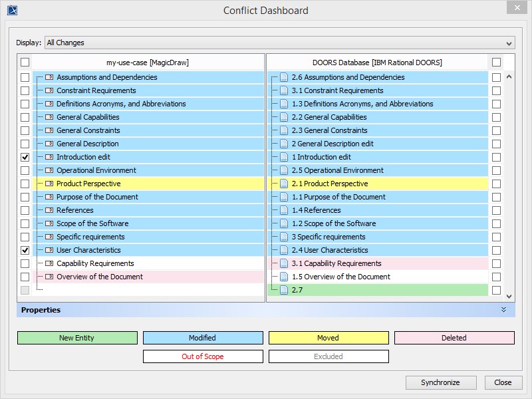This screenshot has width=532, height=399.
Task: Expand the Properties panel with chevron
Action: 503,310
